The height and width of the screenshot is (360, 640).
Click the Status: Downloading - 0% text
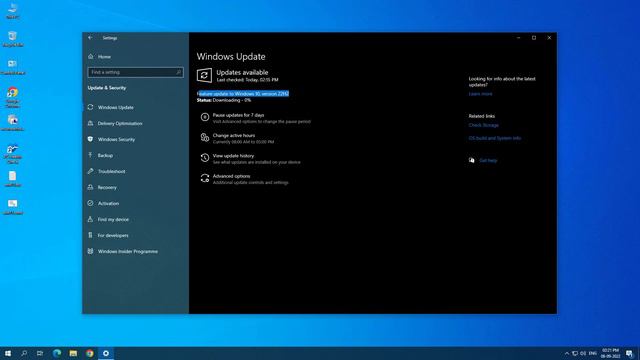224,100
